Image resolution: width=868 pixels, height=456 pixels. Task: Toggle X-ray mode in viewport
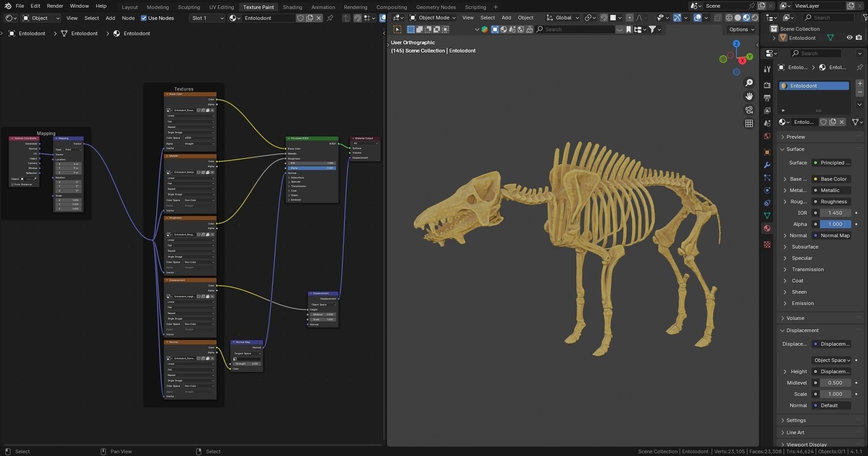[717, 18]
